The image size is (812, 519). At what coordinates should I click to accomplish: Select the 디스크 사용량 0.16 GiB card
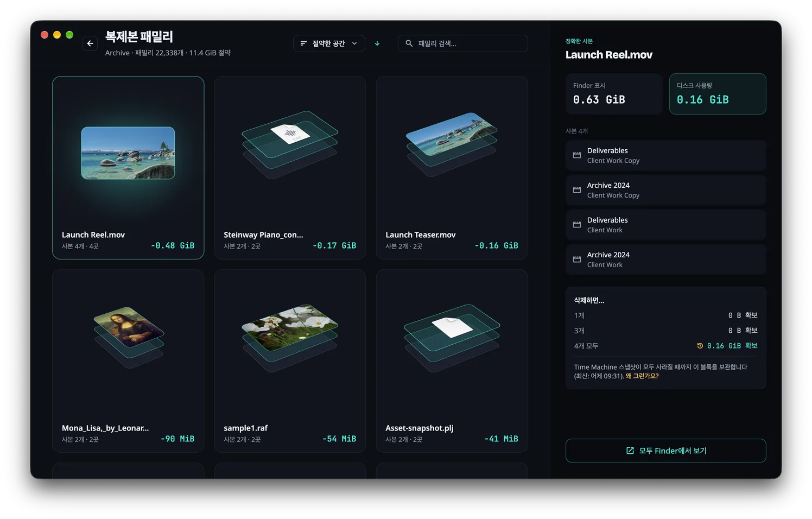718,94
